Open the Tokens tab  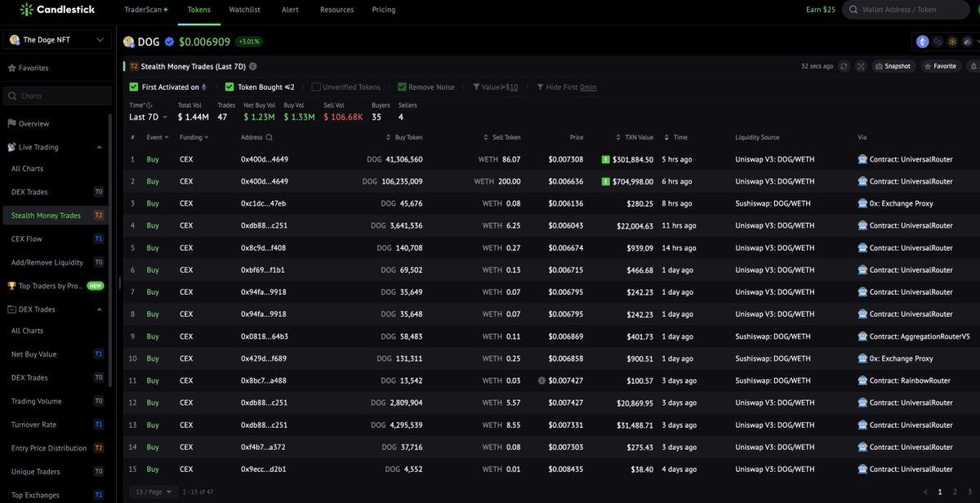tap(198, 10)
